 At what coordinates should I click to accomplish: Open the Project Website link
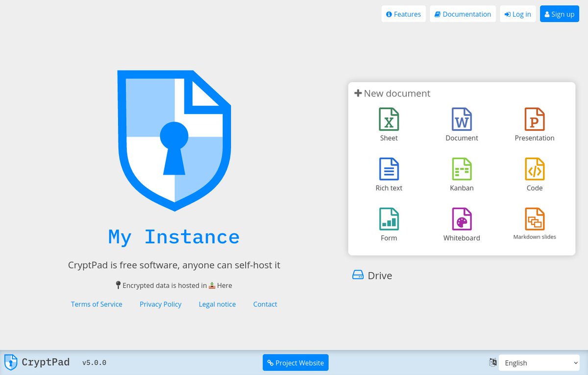click(295, 363)
